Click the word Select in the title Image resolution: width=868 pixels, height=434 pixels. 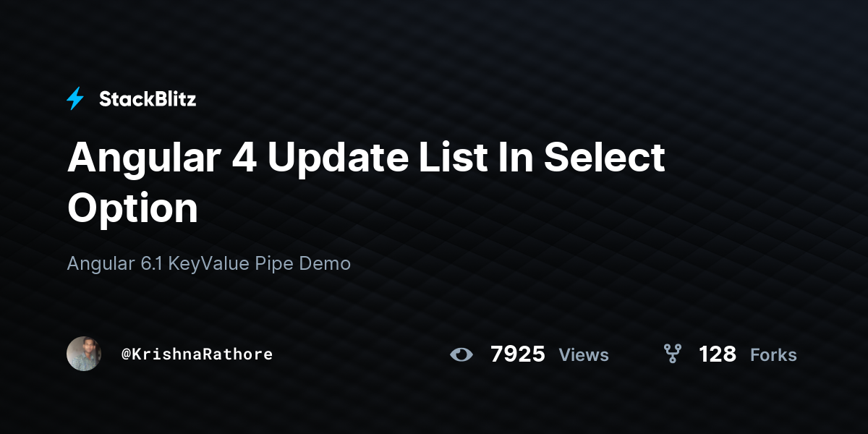coord(605,157)
